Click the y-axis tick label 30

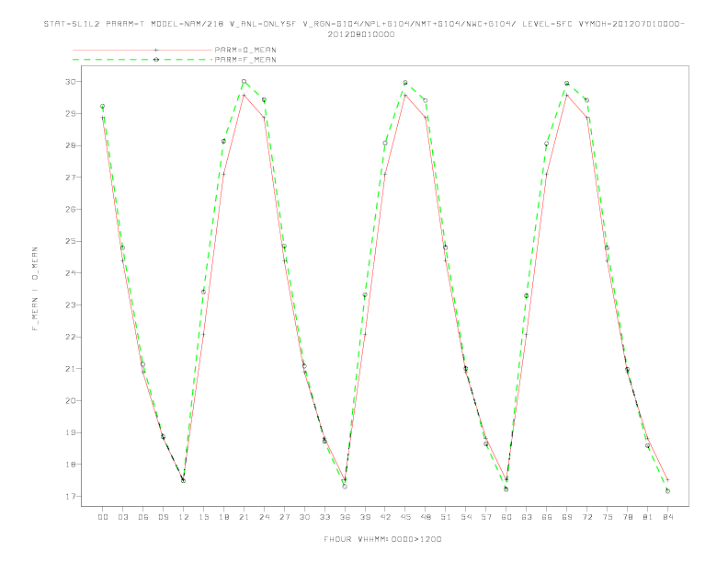(71, 82)
